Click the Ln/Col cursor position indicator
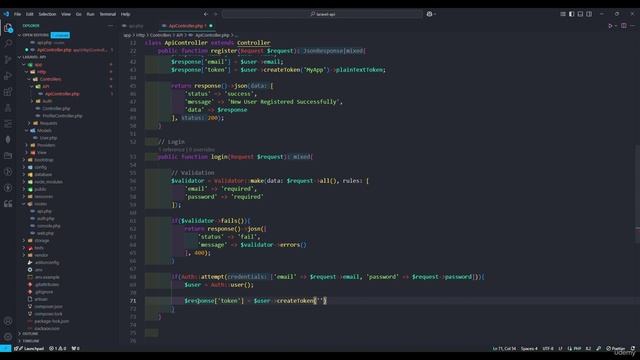 click(504, 349)
